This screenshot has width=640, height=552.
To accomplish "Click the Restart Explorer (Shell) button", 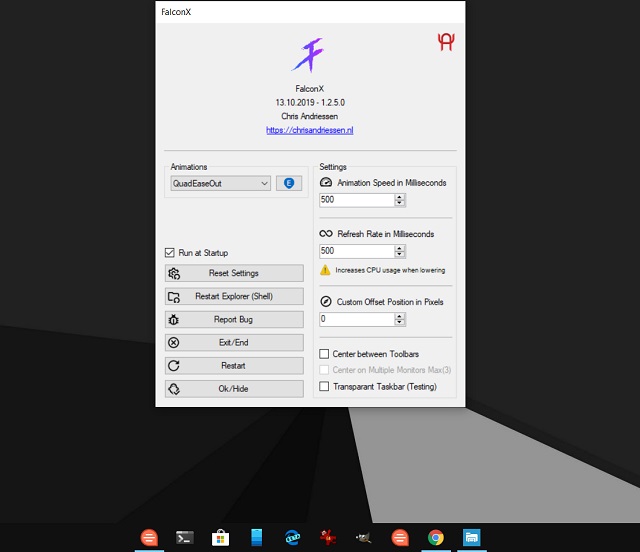I will point(234,297).
